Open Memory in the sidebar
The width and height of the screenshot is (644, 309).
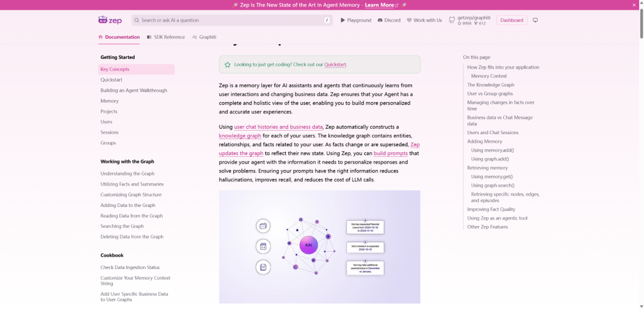click(109, 101)
